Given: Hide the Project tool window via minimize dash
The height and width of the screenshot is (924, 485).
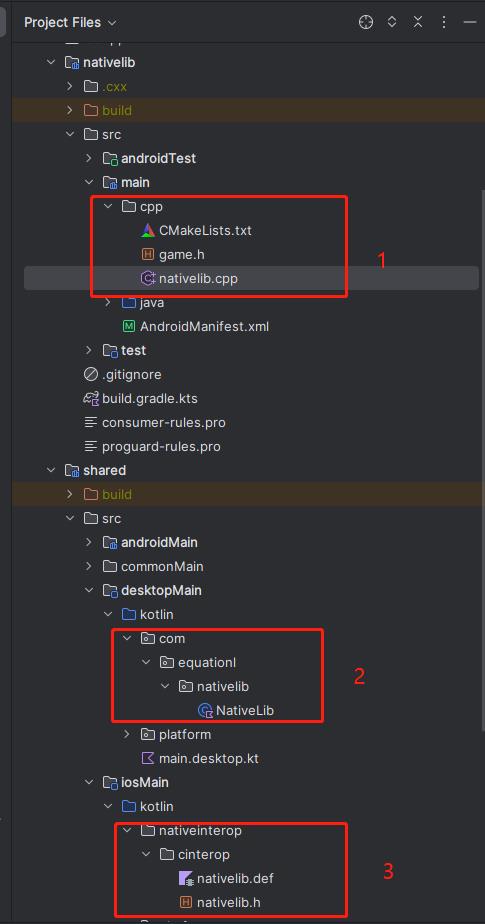Looking at the screenshot, I should [x=470, y=22].
